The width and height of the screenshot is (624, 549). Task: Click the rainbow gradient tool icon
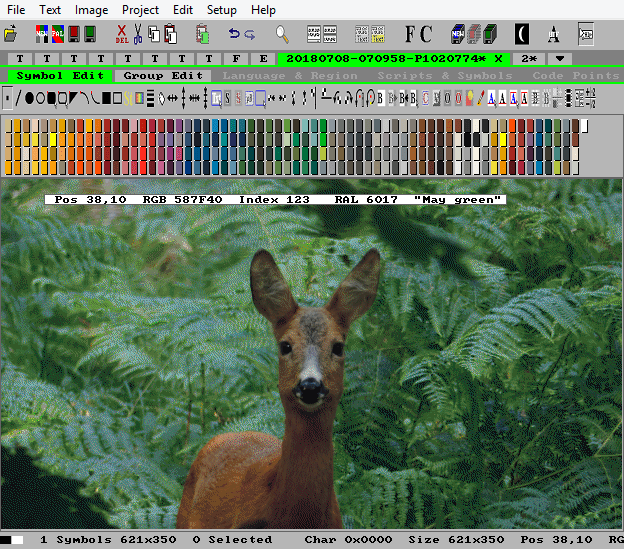click(x=139, y=98)
